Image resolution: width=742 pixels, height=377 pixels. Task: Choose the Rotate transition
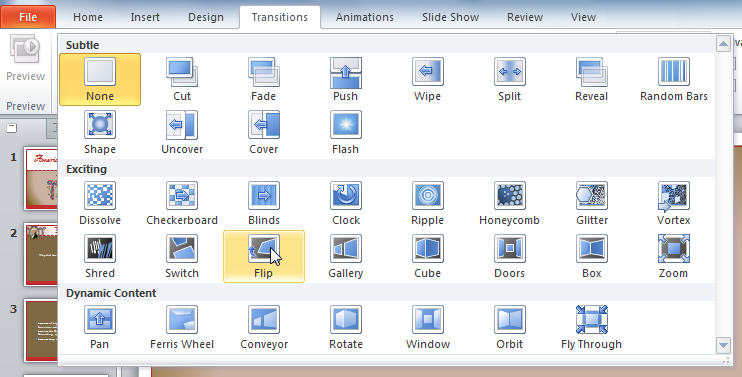[x=345, y=327]
